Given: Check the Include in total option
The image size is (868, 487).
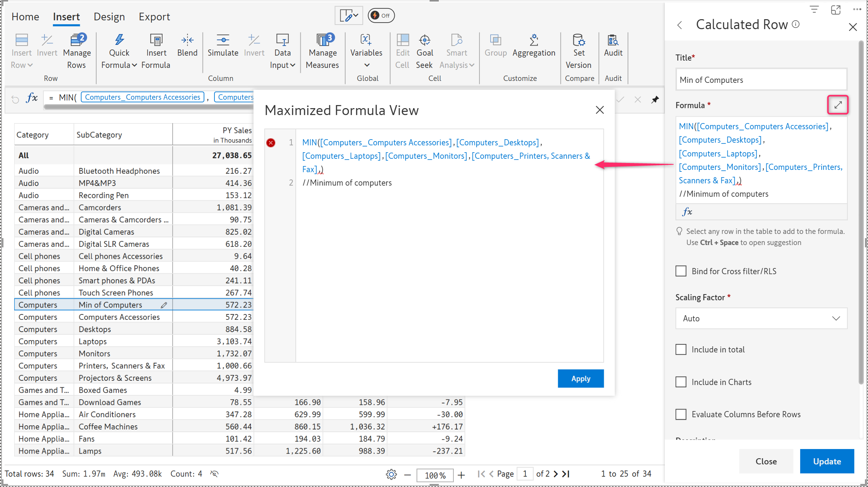Looking at the screenshot, I should coord(681,349).
